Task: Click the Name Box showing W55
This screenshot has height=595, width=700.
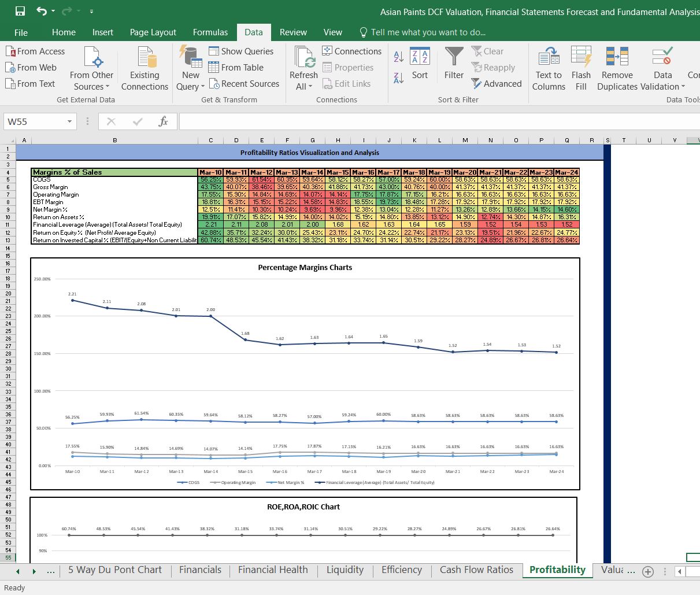Action: click(x=34, y=121)
